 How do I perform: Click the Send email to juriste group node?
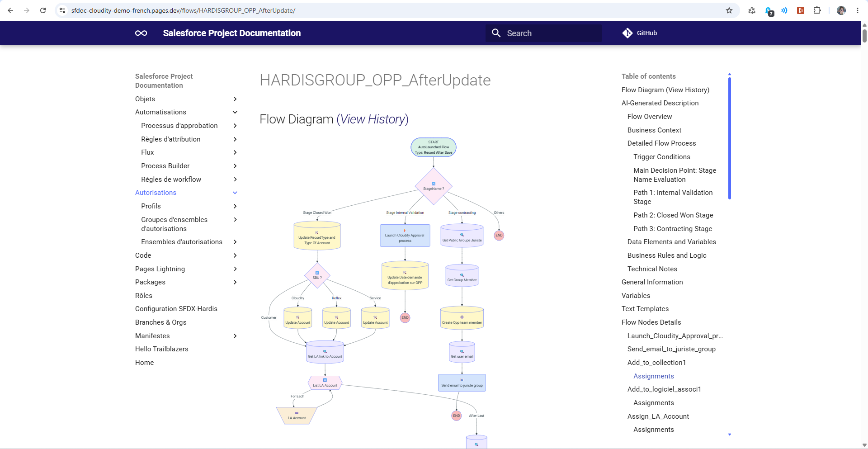click(x=462, y=383)
